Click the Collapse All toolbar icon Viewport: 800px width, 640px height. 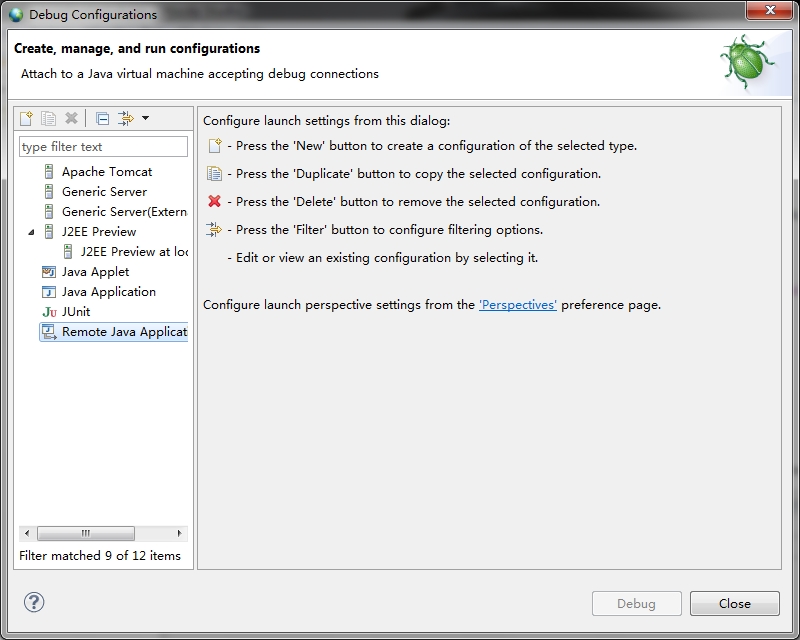[103, 118]
